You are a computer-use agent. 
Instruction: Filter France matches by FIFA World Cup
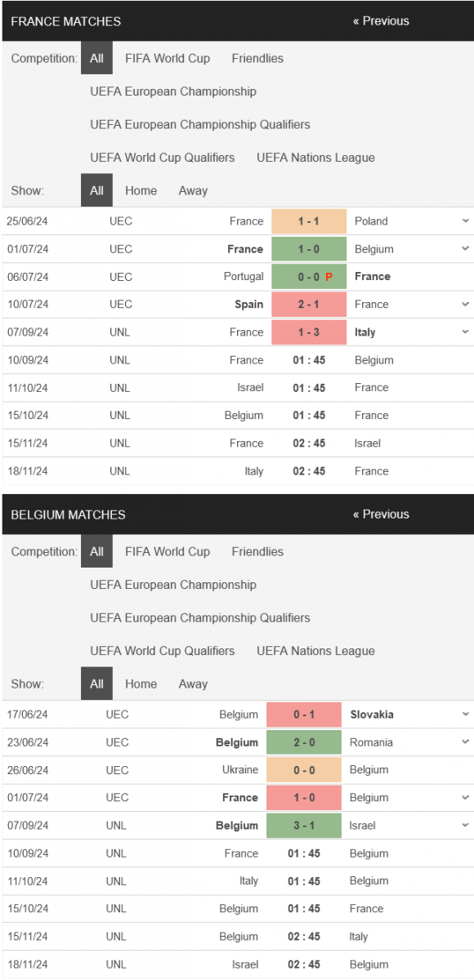168,58
